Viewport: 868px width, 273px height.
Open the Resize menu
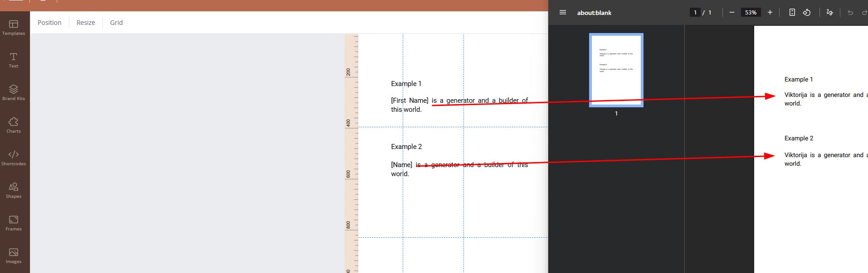click(86, 23)
